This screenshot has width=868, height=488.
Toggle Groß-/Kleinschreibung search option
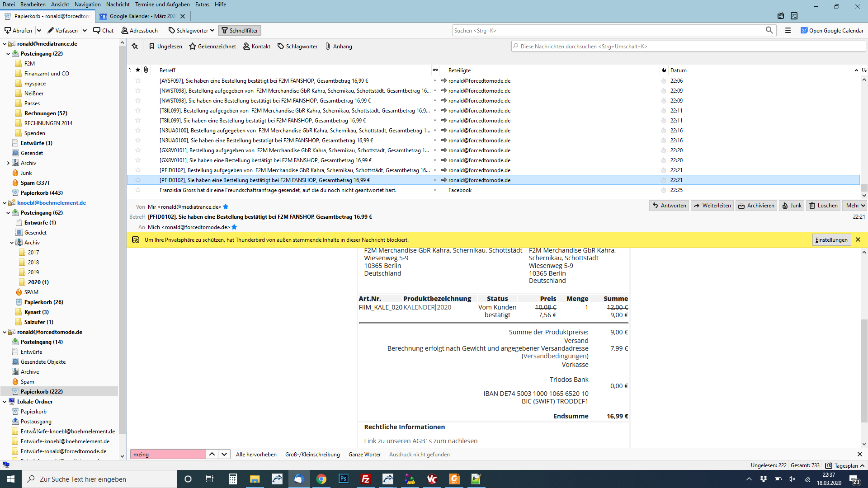coord(312,455)
